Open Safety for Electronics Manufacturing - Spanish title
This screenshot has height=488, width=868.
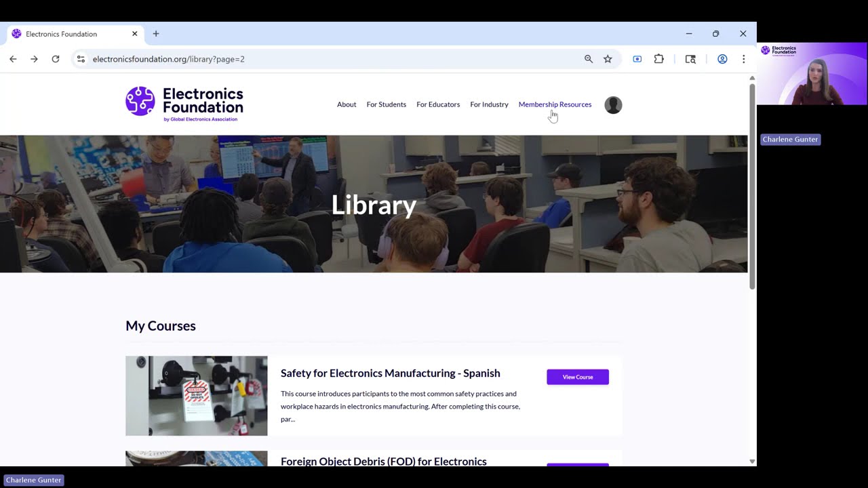pyautogui.click(x=391, y=373)
